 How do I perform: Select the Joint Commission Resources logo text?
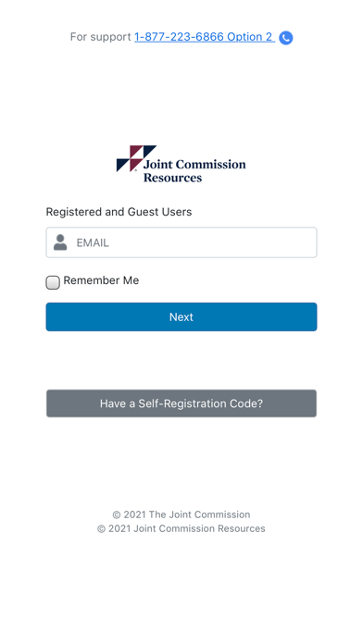194,171
